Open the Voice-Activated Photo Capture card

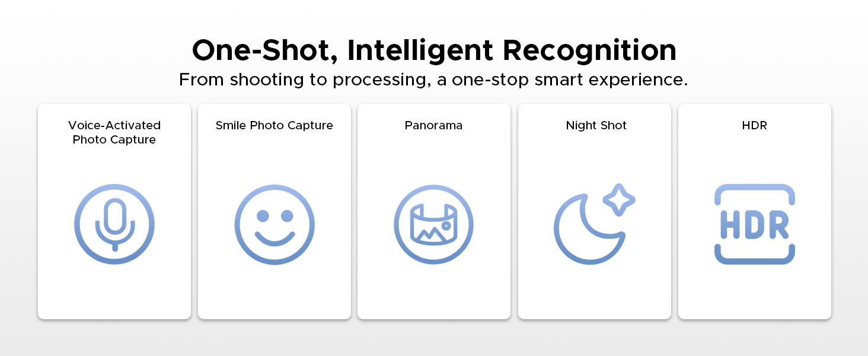click(114, 211)
